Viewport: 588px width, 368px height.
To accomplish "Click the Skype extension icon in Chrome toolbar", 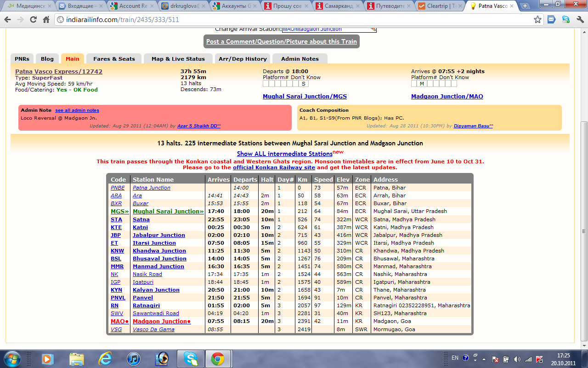I will point(565,20).
